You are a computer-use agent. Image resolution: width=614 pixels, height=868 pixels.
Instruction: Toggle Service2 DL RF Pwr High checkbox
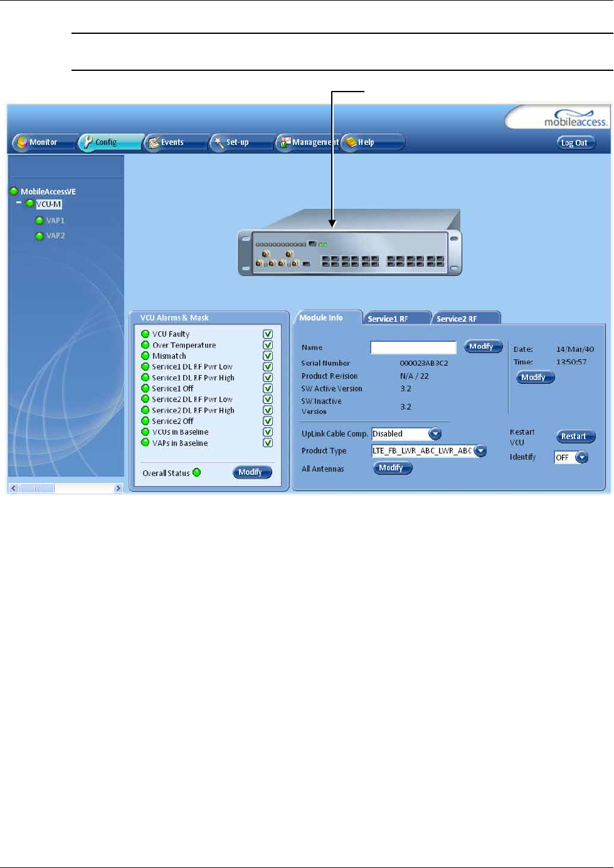point(268,410)
